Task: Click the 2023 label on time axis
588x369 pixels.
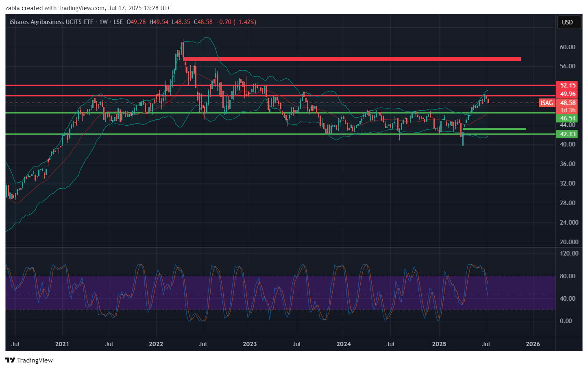Action: (x=250, y=344)
